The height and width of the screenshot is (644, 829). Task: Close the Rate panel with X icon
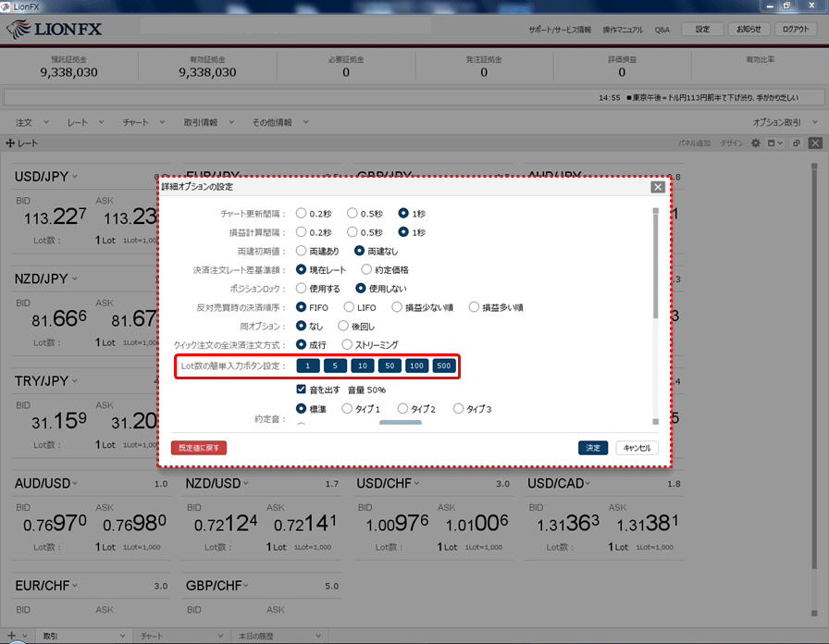point(815,143)
